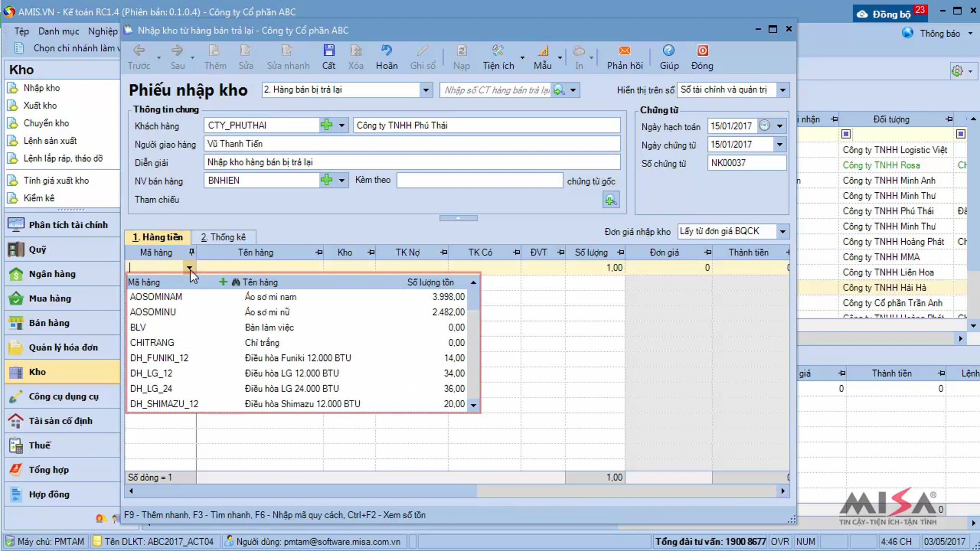Click the Ghi sổ (post) toolbar icon
This screenshot has width=980, height=551.
423,51
